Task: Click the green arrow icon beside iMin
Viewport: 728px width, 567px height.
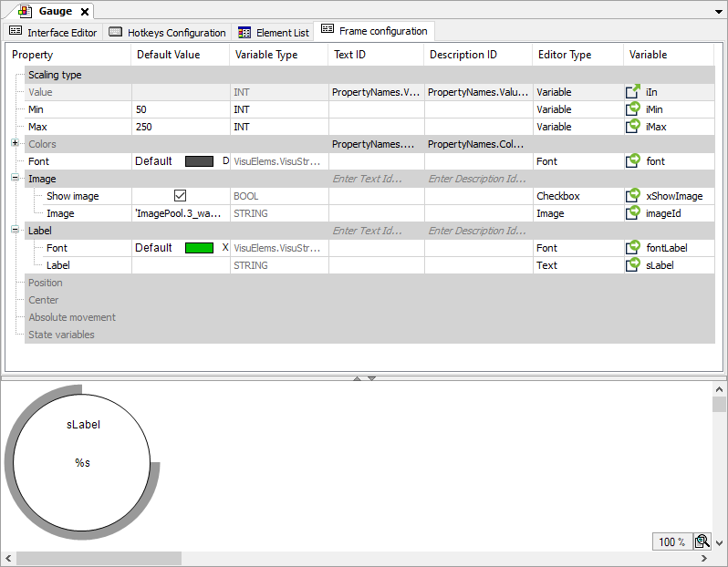Action: tap(634, 109)
